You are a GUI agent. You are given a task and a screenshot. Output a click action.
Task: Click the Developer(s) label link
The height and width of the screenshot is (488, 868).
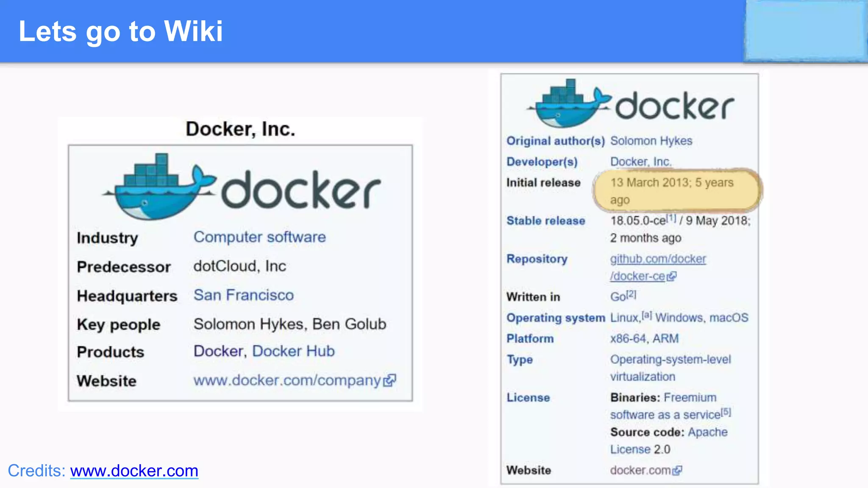tap(542, 162)
